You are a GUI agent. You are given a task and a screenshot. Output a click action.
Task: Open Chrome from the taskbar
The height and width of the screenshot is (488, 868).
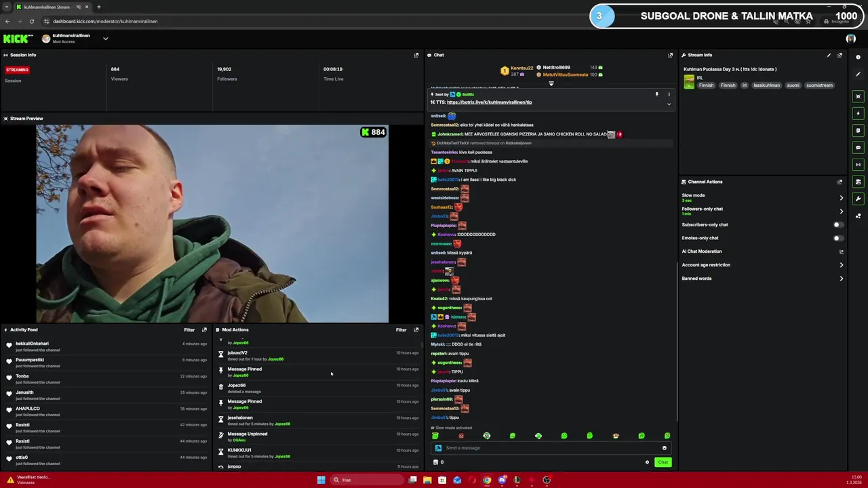pyautogui.click(x=487, y=480)
